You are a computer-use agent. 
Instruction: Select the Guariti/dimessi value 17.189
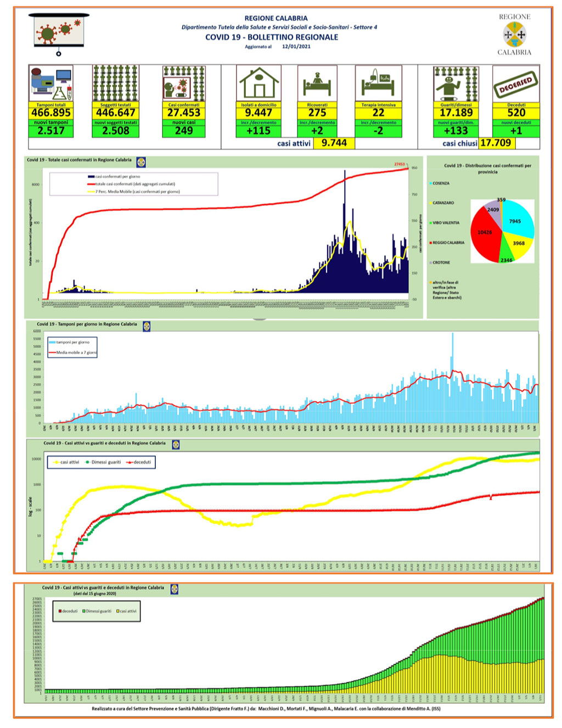click(x=456, y=113)
